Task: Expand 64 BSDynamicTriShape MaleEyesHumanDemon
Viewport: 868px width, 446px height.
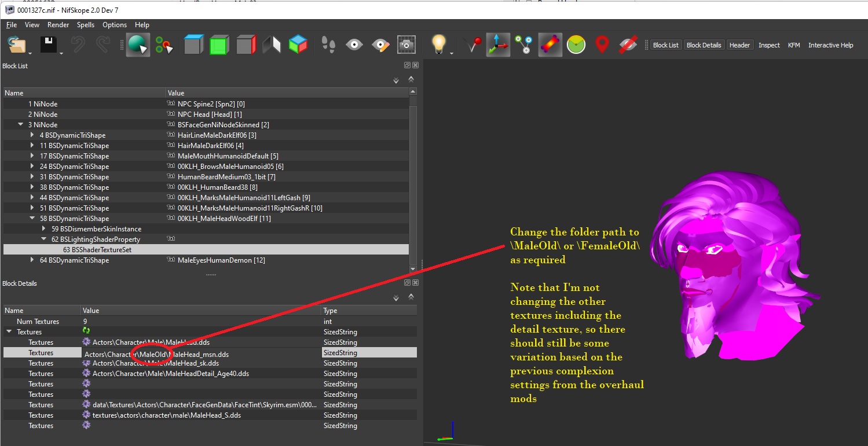Action: 33,260
